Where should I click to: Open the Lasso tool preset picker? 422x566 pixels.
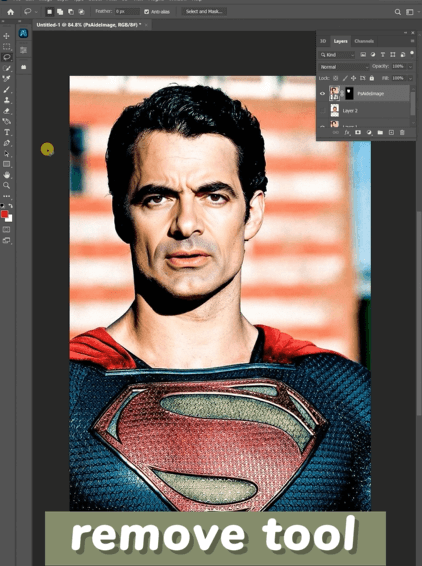[x=30, y=12]
